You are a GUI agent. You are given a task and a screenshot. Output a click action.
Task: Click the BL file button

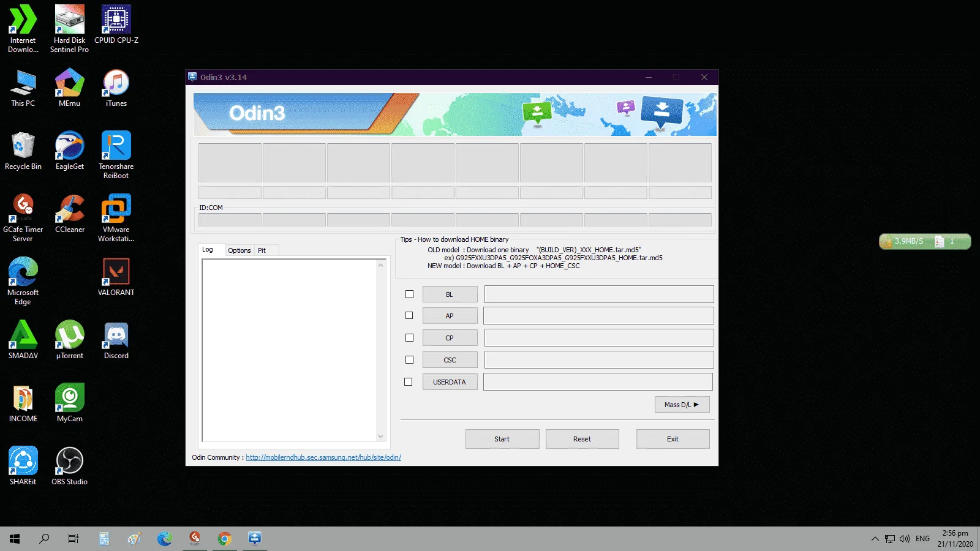(450, 294)
